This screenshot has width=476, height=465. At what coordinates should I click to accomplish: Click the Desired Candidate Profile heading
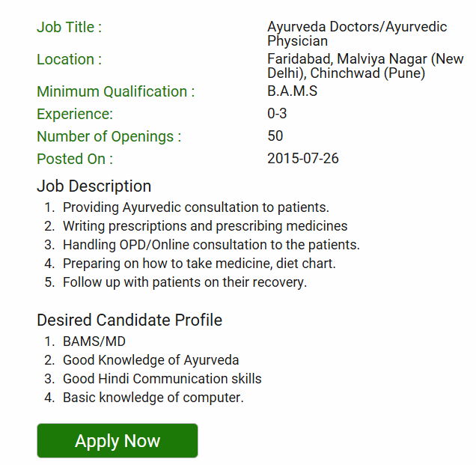coord(129,320)
